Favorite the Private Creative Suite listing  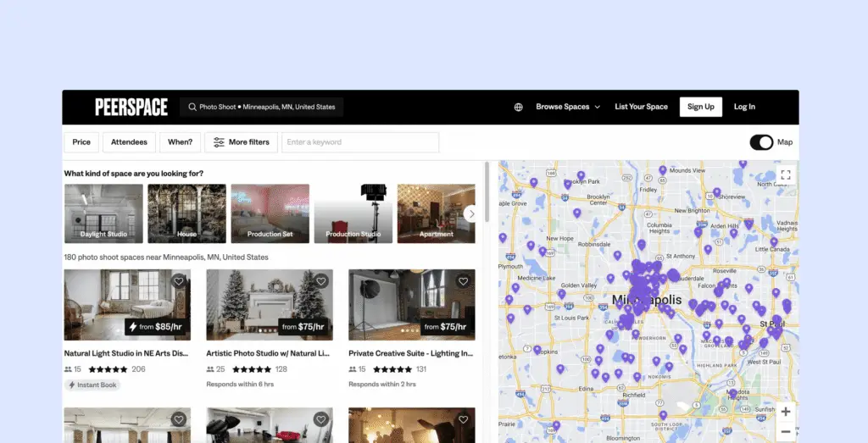[x=464, y=281]
